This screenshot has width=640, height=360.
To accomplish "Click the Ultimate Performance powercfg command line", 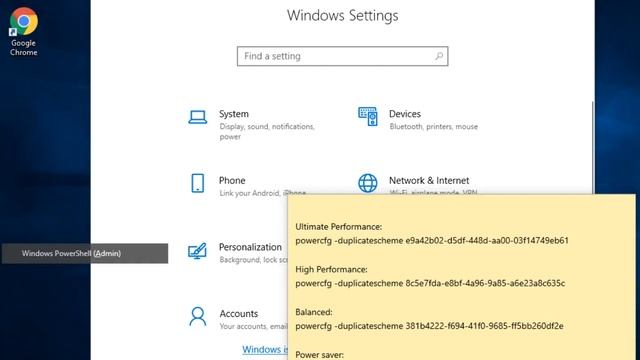I will click(432, 240).
